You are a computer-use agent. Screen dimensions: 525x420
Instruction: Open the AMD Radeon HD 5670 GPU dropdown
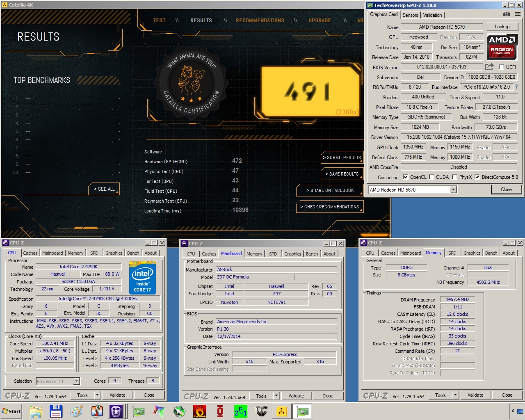pyautogui.click(x=453, y=189)
